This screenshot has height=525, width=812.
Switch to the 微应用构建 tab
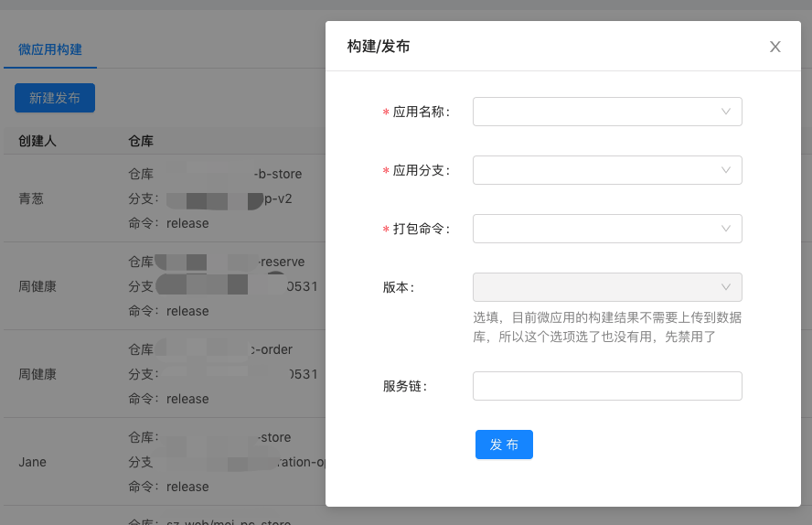(50, 49)
